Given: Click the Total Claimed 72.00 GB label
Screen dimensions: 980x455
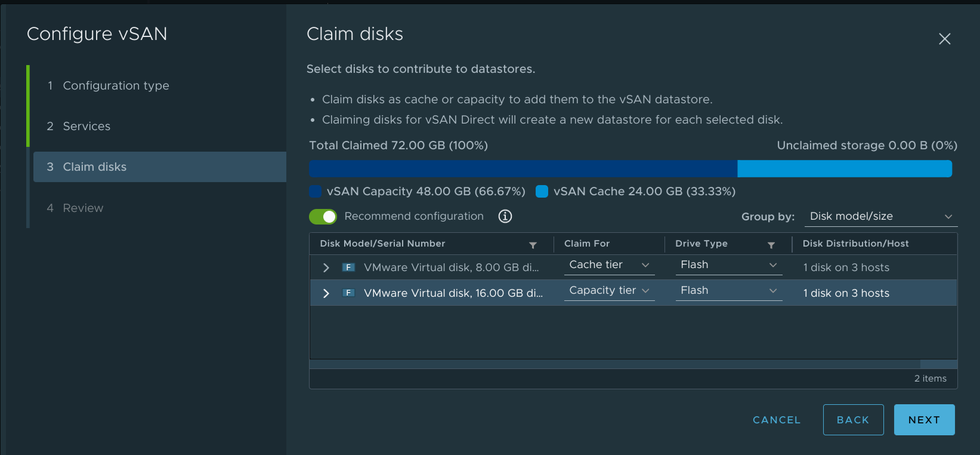Looking at the screenshot, I should click(398, 145).
